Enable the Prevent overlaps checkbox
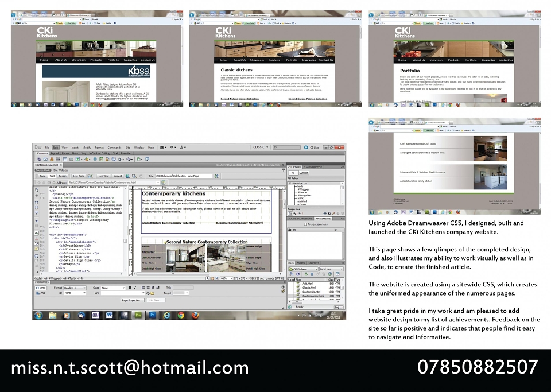551x392 pixels. pyautogui.click(x=305, y=224)
